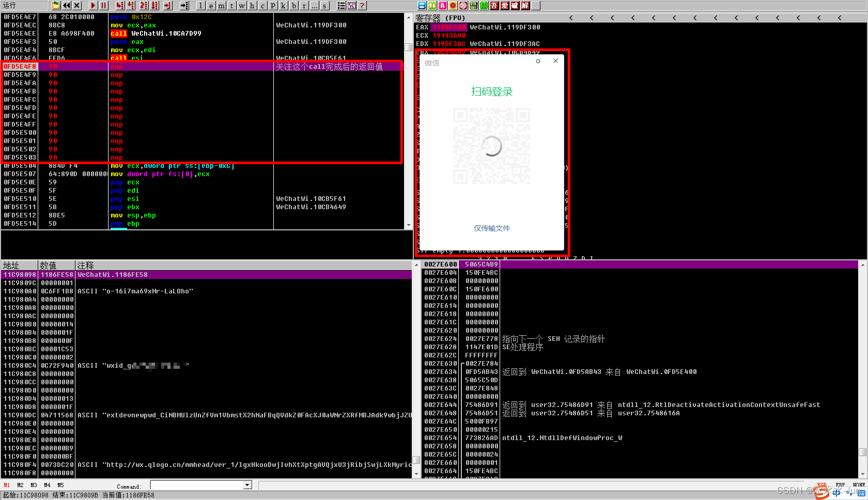
Task: Select dump row with ASCII "wxid_g
Action: (207, 366)
